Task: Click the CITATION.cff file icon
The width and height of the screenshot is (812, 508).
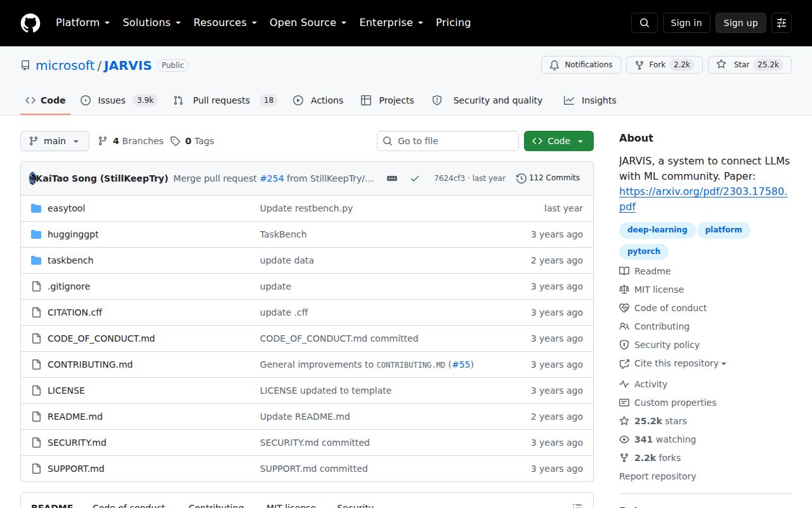Action: click(36, 312)
